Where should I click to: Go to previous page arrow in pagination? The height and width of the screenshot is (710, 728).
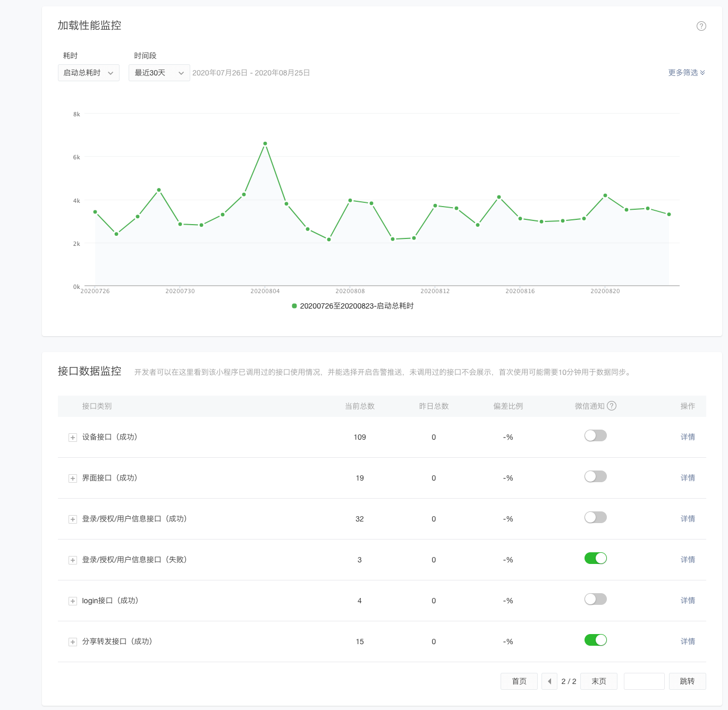[549, 681]
